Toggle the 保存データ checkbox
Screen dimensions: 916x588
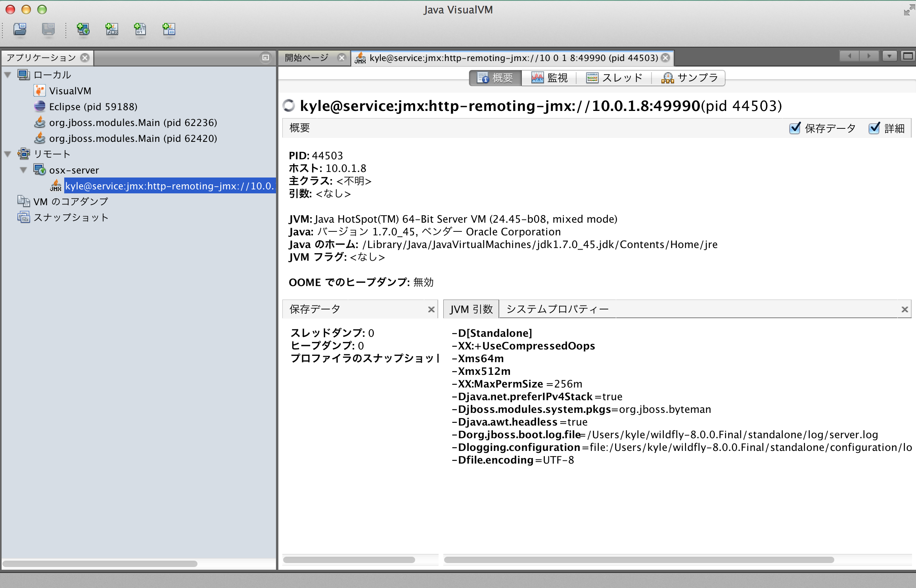pyautogui.click(x=795, y=128)
